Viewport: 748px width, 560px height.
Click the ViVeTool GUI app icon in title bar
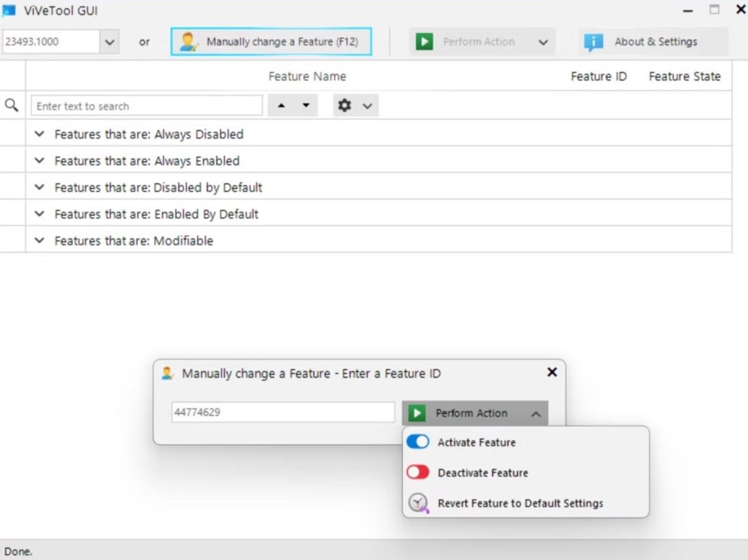pyautogui.click(x=9, y=11)
